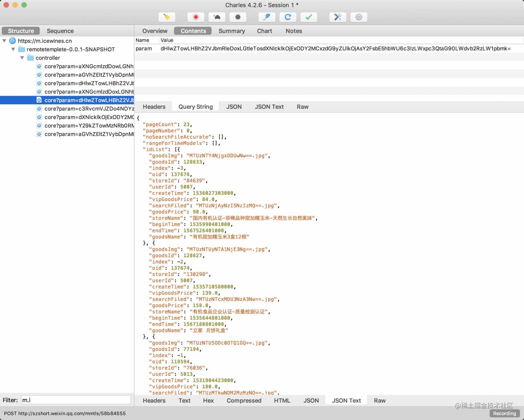The height and width of the screenshot is (420, 524).
Task: Open the request JSON Text tab
Action: [269, 107]
